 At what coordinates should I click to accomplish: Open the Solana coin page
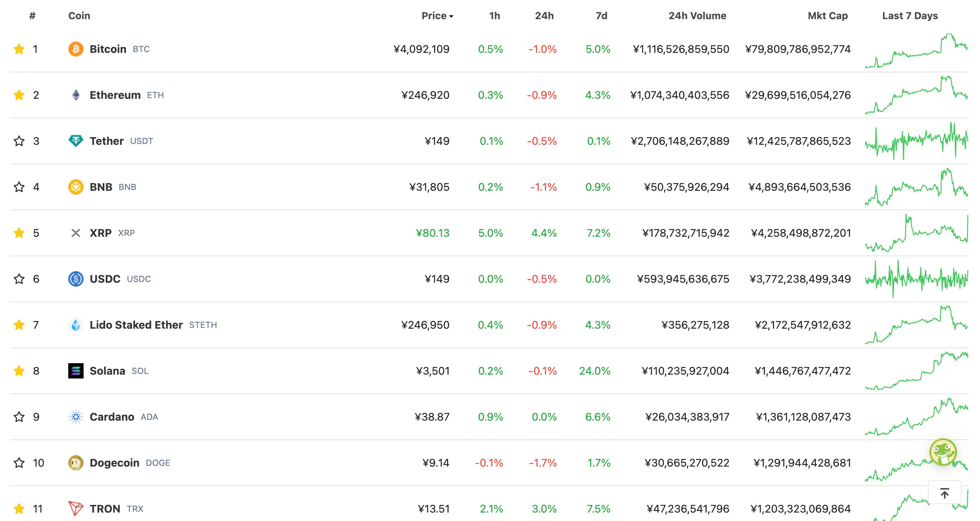point(107,371)
